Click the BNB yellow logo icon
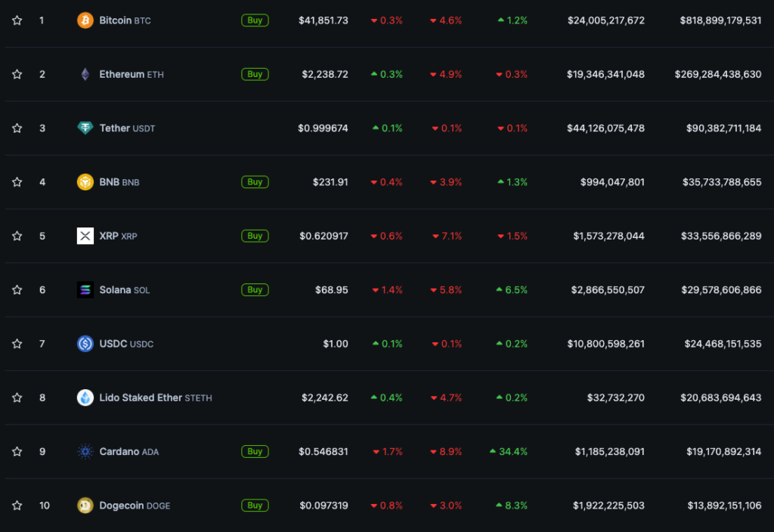Viewport: 774px width, 532px height. click(x=85, y=182)
